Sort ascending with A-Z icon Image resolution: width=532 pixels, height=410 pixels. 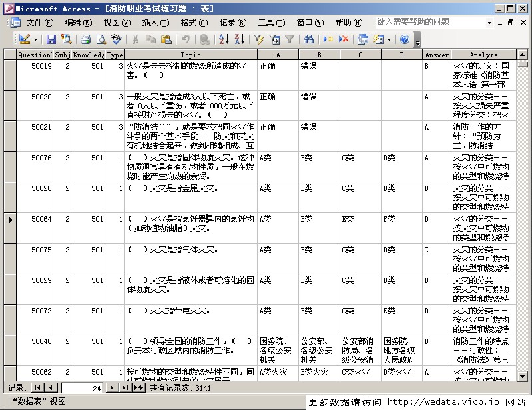224,39
